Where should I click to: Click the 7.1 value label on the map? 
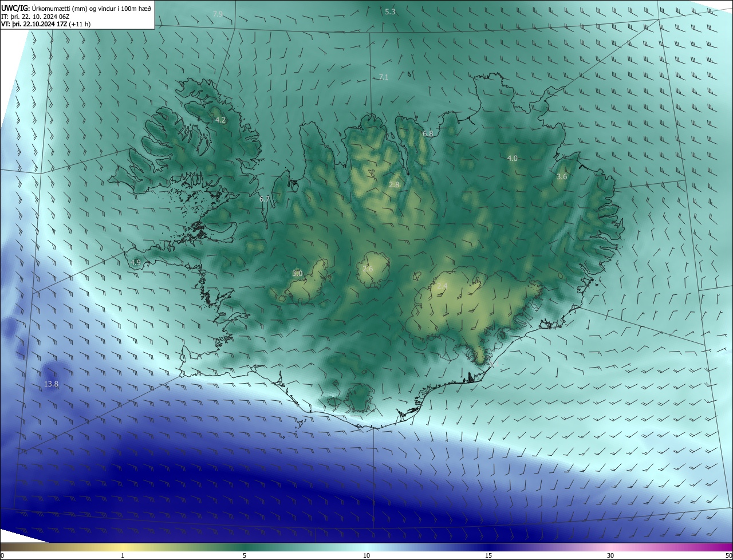pyautogui.click(x=384, y=77)
